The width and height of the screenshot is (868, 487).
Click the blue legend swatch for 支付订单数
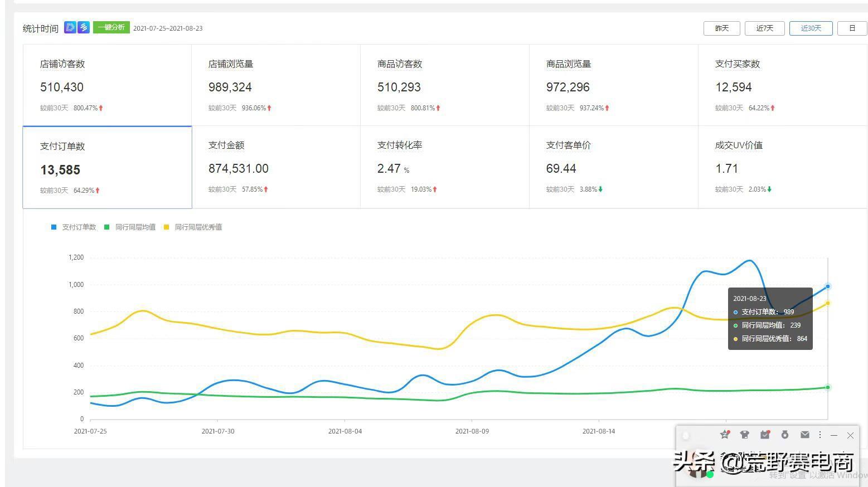(x=54, y=227)
